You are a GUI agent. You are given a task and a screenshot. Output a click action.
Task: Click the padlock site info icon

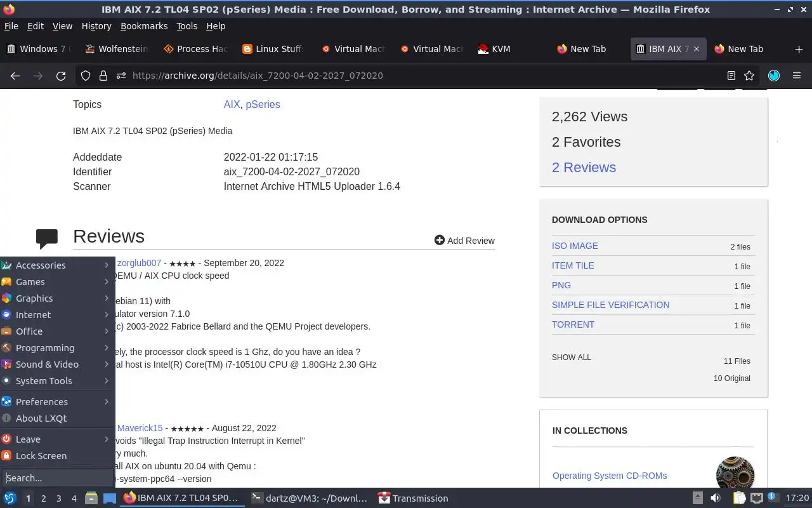click(103, 76)
